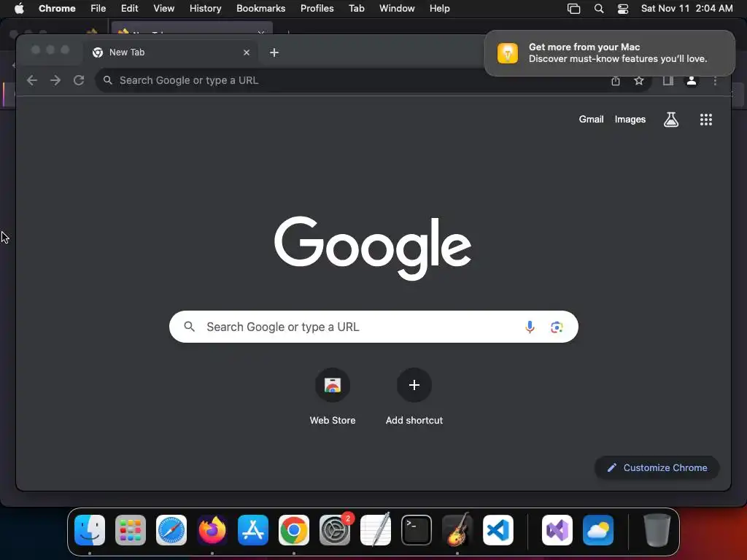Select the New Tab tab label
This screenshot has width=747, height=560.
click(x=127, y=52)
